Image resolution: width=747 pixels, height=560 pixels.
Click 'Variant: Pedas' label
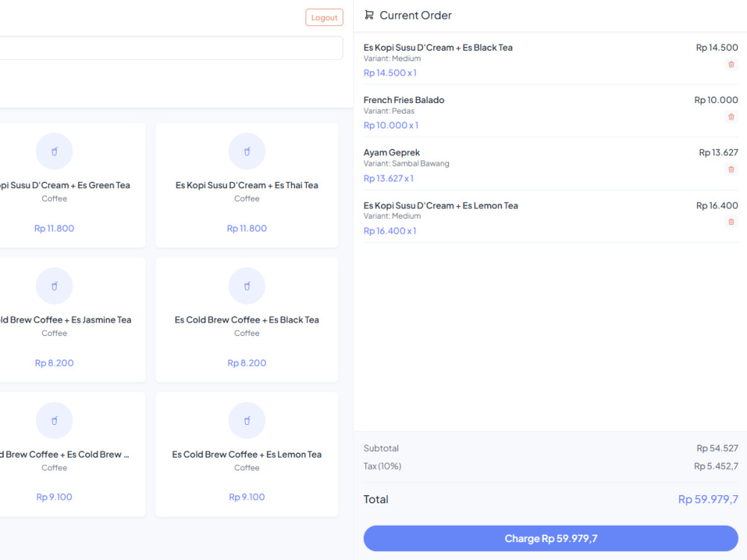(x=388, y=111)
